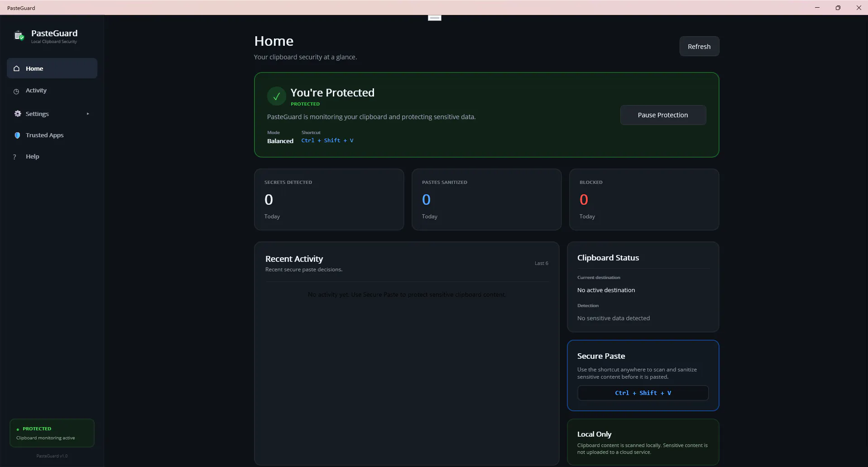Click the green checkmark protected icon
This screenshot has height=467, width=868.
point(276,96)
